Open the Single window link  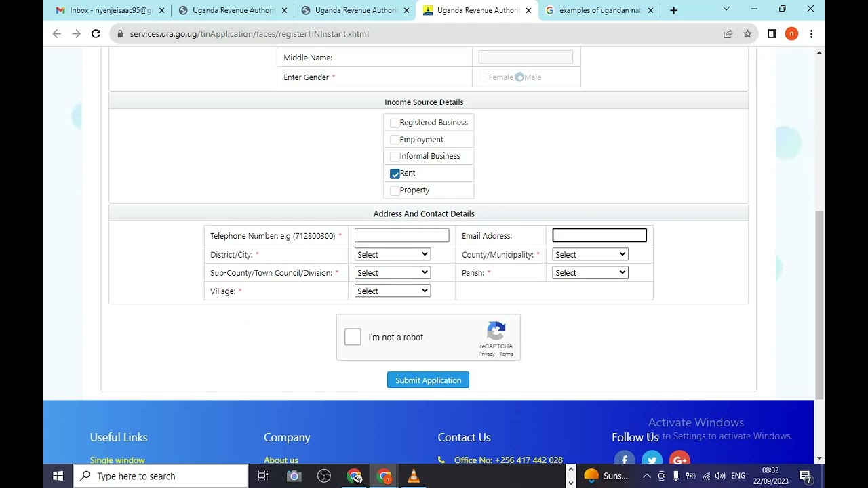pos(117,460)
